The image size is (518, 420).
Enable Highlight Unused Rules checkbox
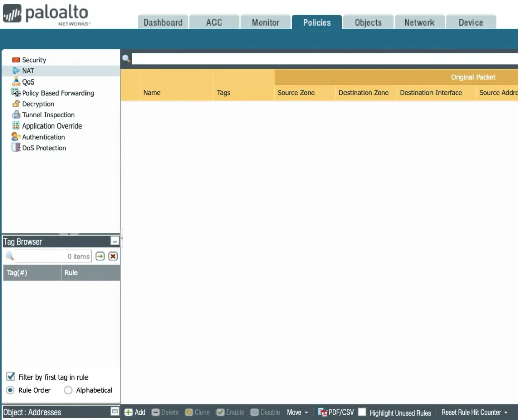(x=362, y=412)
